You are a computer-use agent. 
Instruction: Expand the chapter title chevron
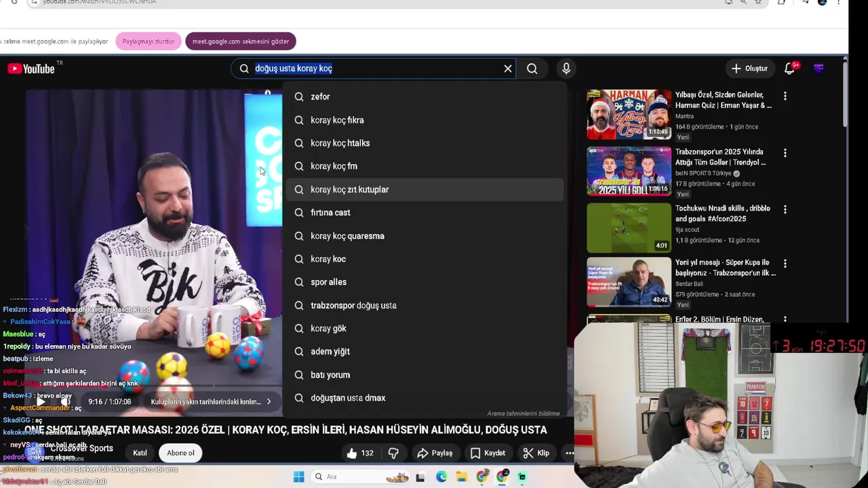(x=269, y=402)
